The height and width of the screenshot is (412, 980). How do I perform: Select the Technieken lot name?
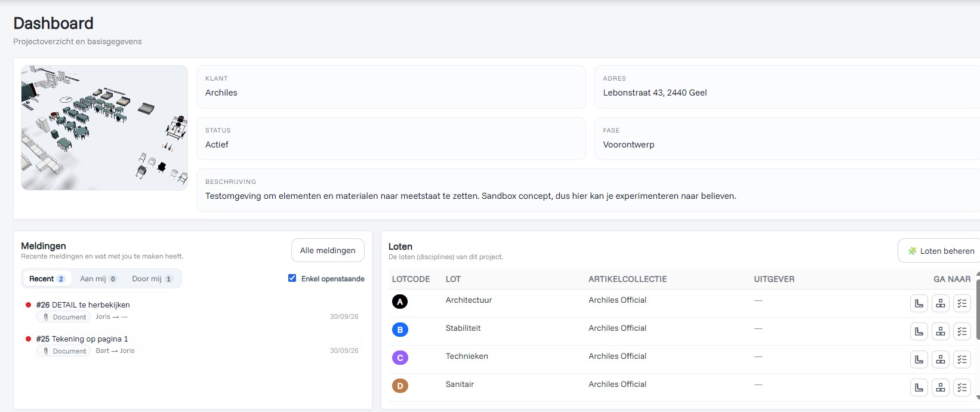pos(467,356)
